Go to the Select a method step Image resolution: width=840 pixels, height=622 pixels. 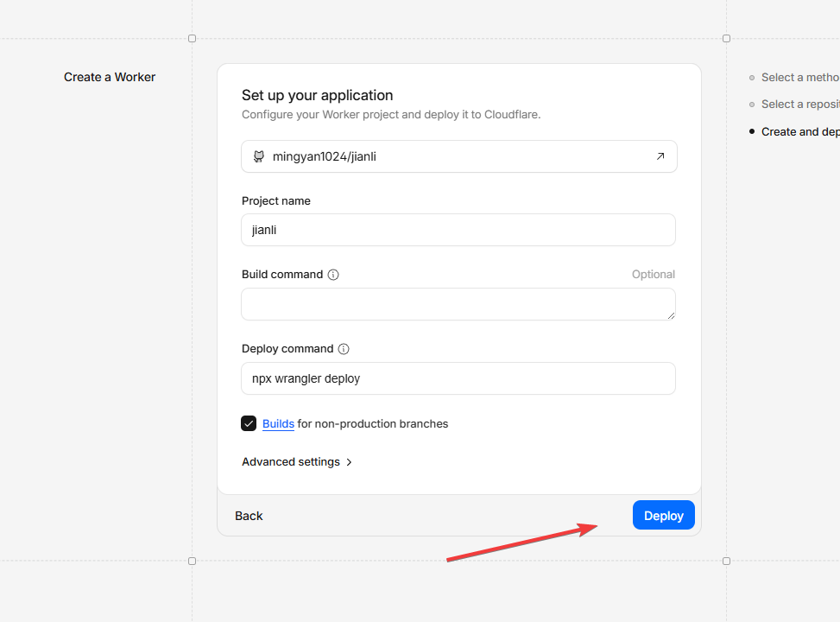pos(799,78)
